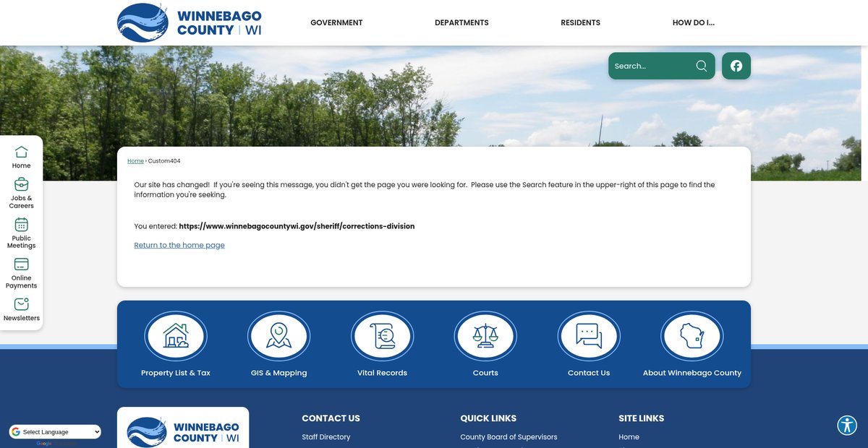Click the SITE LINKS footer heading
This screenshot has width=868, height=448.
point(641,418)
